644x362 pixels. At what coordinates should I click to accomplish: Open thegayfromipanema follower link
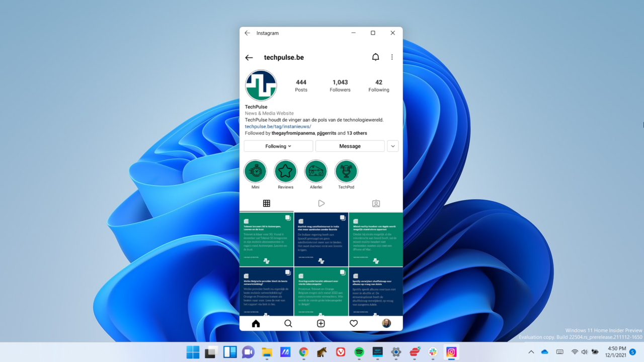coord(293,133)
